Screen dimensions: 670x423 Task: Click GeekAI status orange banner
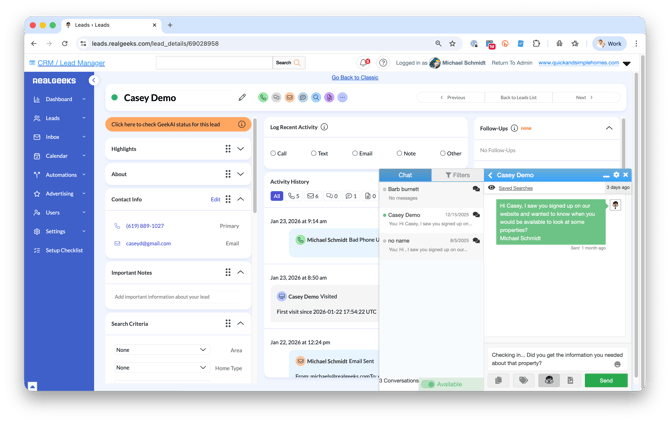178,124
